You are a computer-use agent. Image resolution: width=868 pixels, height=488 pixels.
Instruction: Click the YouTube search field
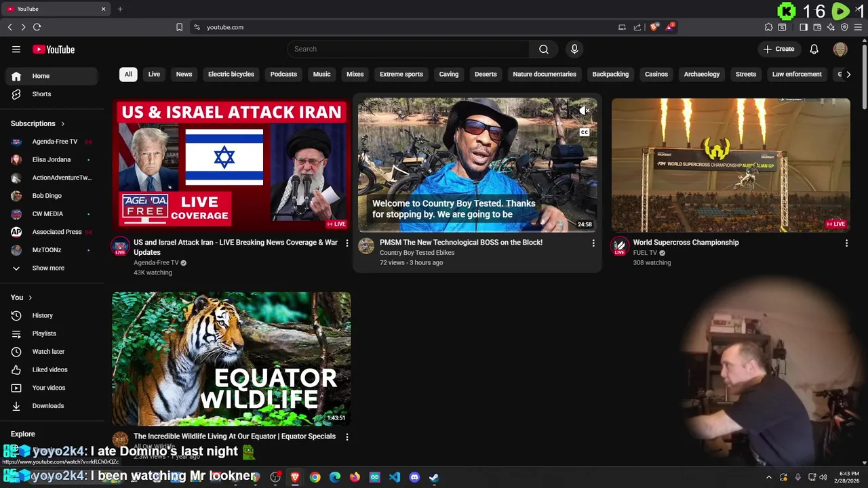click(409, 49)
